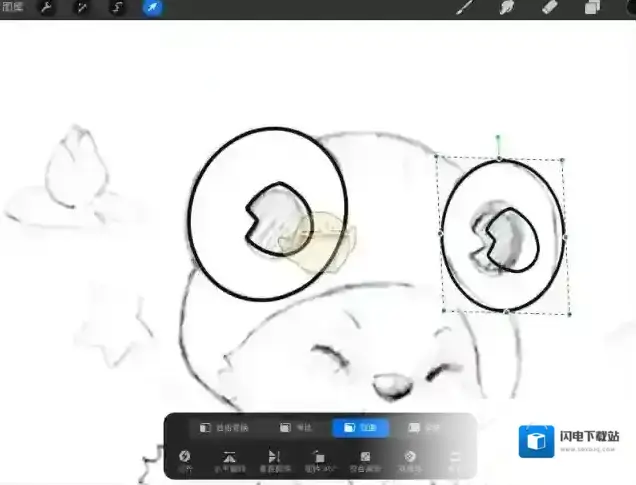Toggle the snapping magnet option
This screenshot has width=636, height=485.
tap(185, 460)
